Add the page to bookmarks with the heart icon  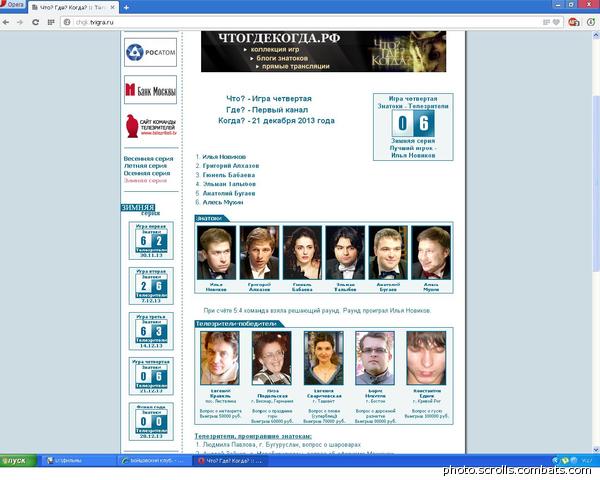tap(556, 22)
